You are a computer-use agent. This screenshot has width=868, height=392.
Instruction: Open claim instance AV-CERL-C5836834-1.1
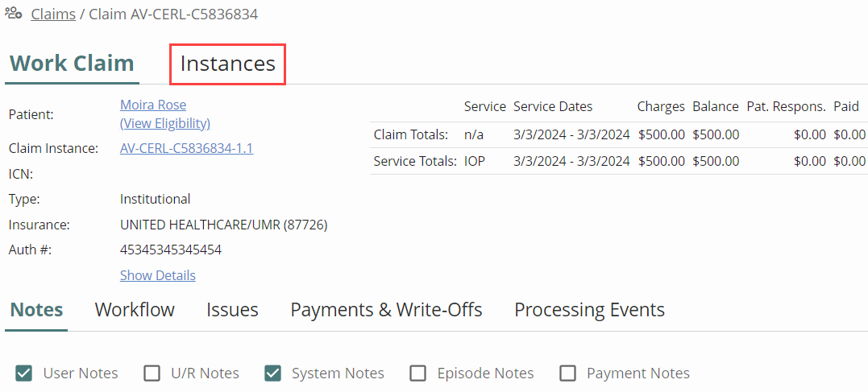point(186,148)
